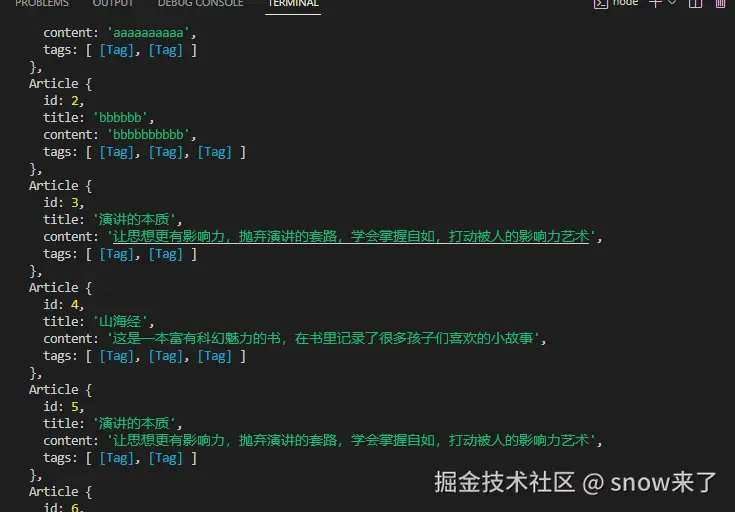This screenshot has height=512, width=735.
Task: Click 'Article {' line above id 2
Action: [x=60, y=84]
